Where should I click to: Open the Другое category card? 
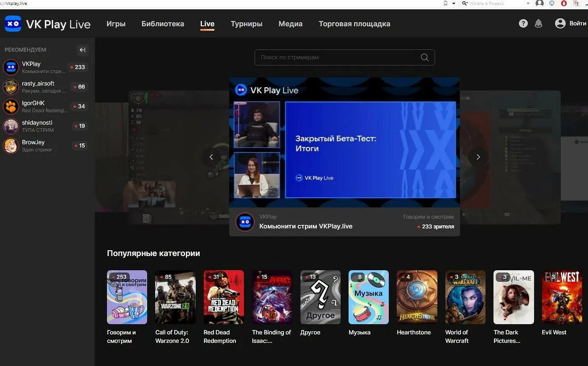[321, 297]
